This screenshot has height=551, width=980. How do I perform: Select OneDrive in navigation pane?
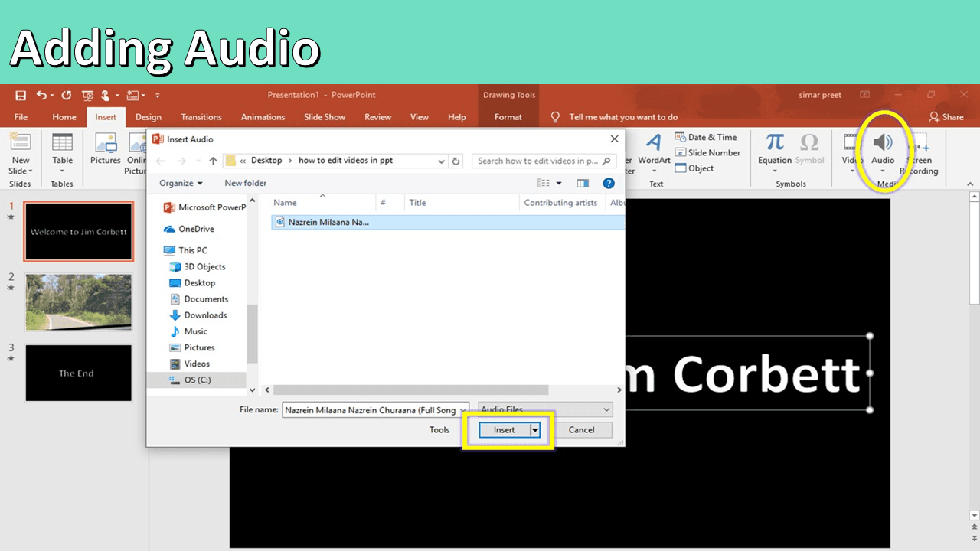(188, 229)
